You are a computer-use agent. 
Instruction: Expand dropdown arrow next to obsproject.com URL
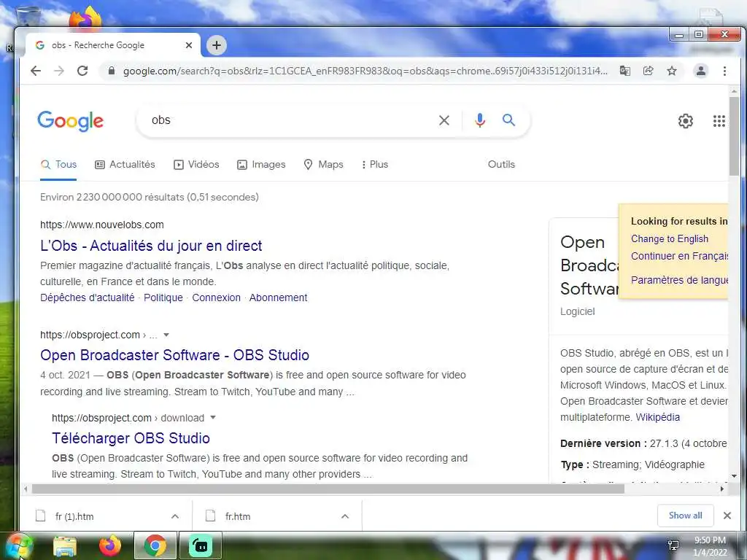coord(166,335)
